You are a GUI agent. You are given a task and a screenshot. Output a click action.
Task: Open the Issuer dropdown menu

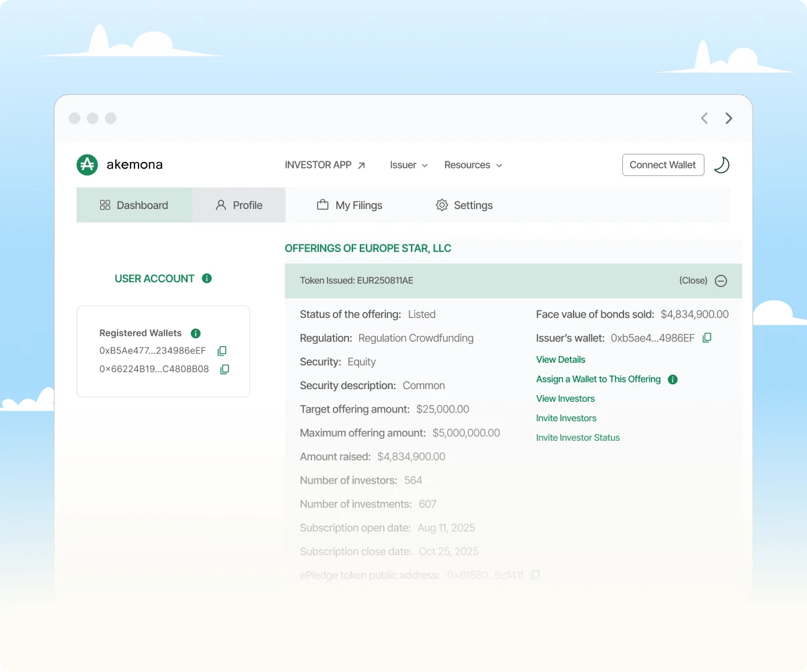(409, 165)
